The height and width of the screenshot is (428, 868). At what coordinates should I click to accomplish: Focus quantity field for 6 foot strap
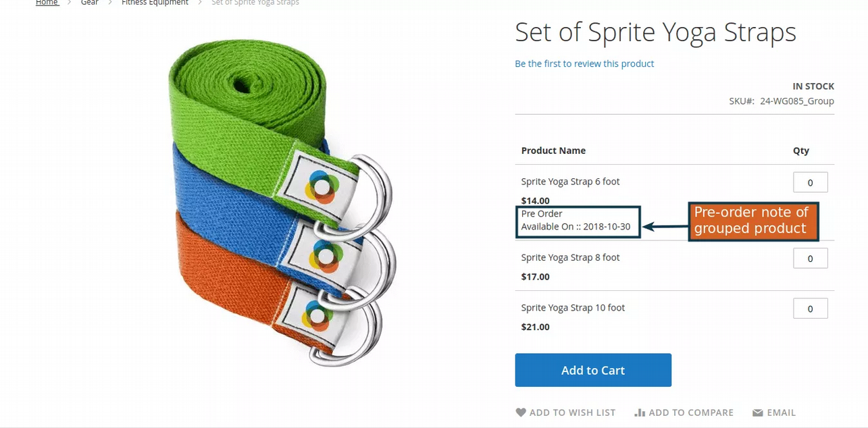pyautogui.click(x=810, y=182)
